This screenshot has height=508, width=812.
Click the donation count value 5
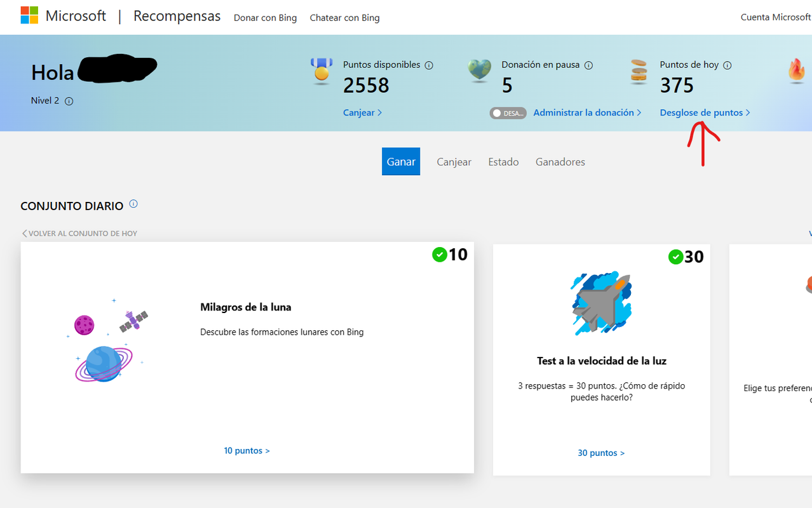tap(507, 86)
